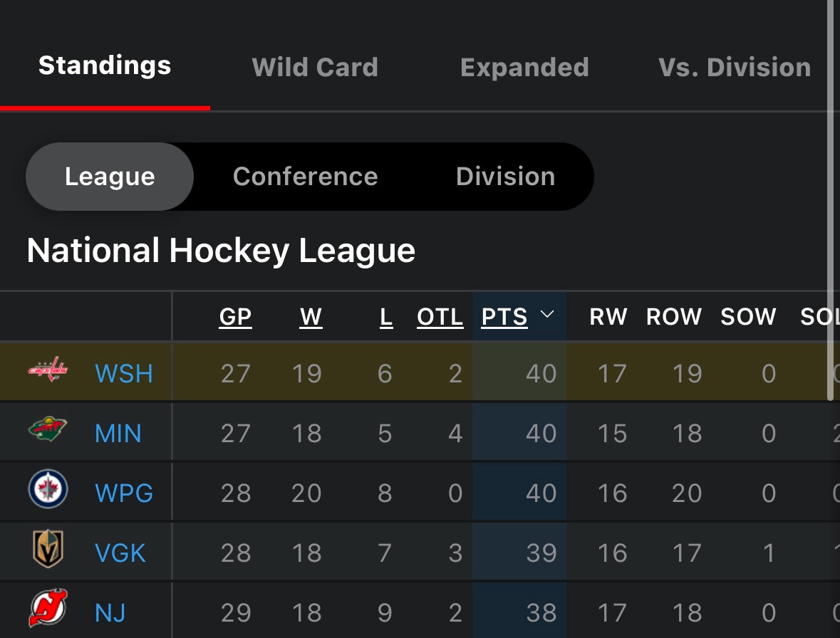This screenshot has width=840, height=638.
Task: Click the Winnipeg Jets team logo
Action: [x=48, y=489]
